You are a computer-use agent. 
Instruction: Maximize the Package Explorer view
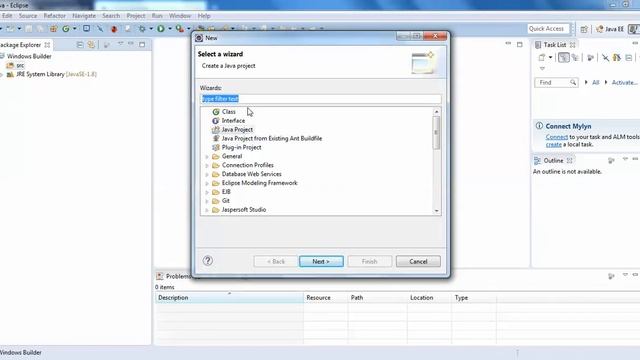(142, 44)
